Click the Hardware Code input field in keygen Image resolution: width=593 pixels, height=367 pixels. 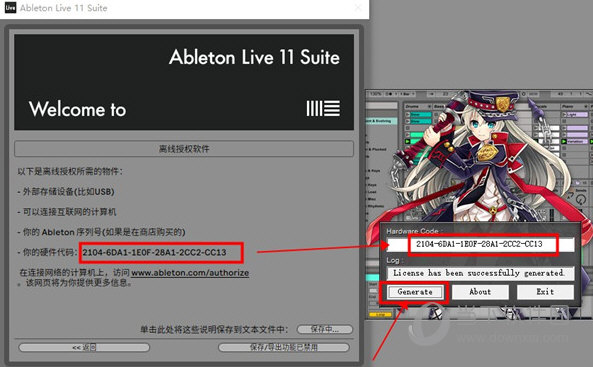[480, 244]
